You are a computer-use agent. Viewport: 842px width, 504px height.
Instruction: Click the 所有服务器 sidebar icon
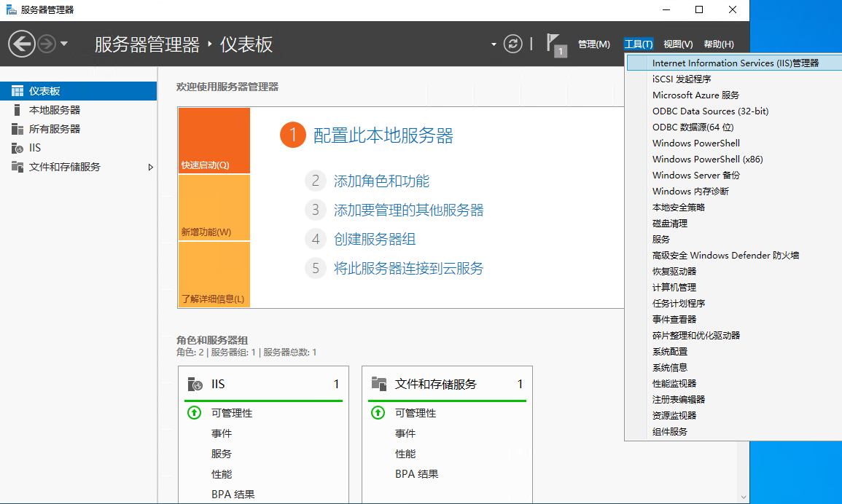pyautogui.click(x=17, y=129)
